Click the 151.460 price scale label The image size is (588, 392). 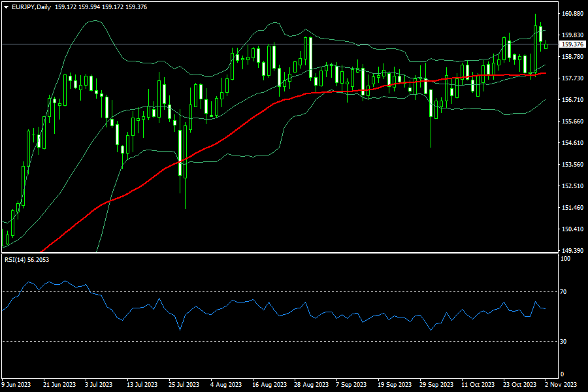point(572,208)
